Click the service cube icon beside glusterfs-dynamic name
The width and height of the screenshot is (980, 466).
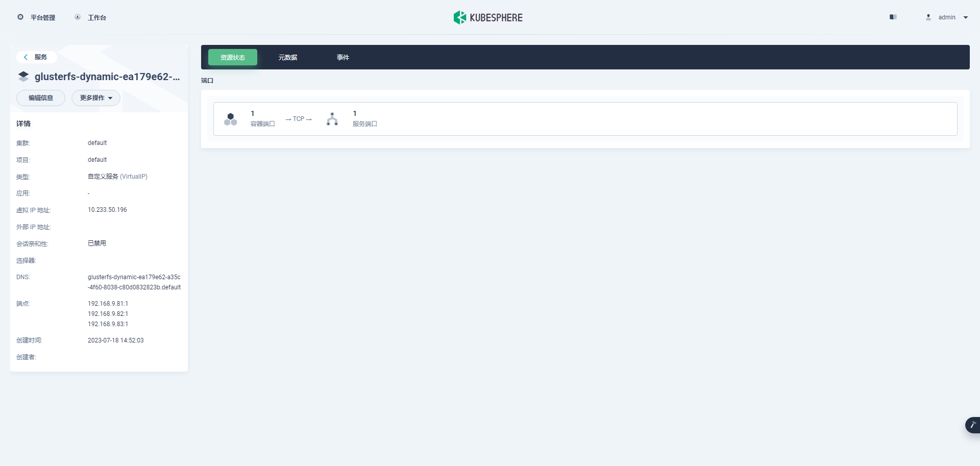point(23,77)
